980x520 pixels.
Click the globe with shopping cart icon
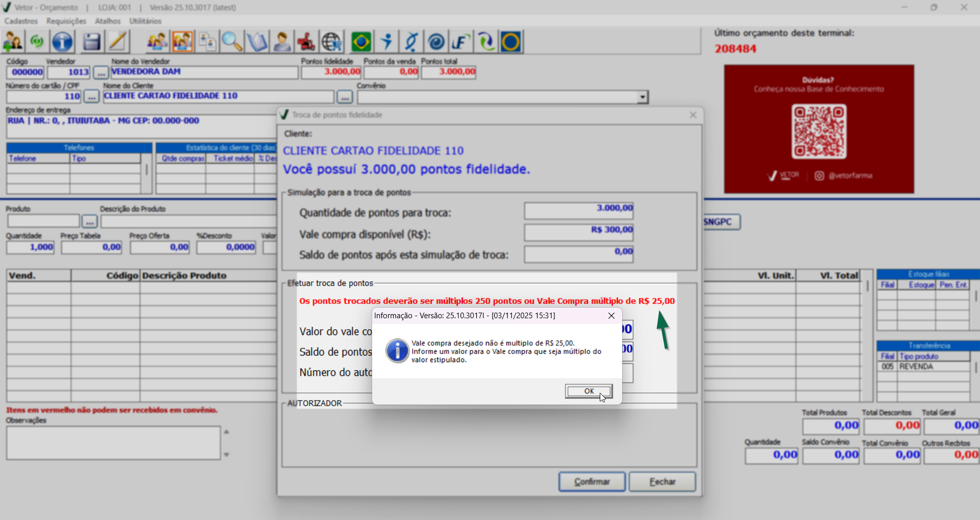point(332,42)
